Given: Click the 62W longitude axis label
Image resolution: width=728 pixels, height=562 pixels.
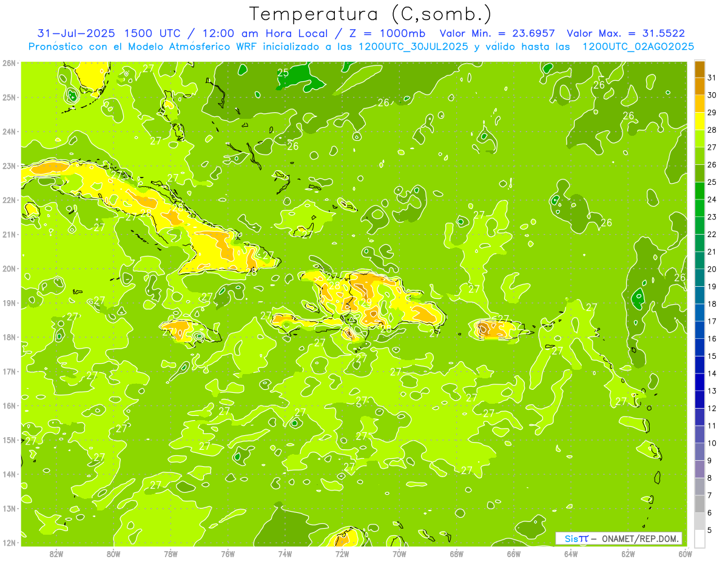Looking at the screenshot, I should 628,554.
